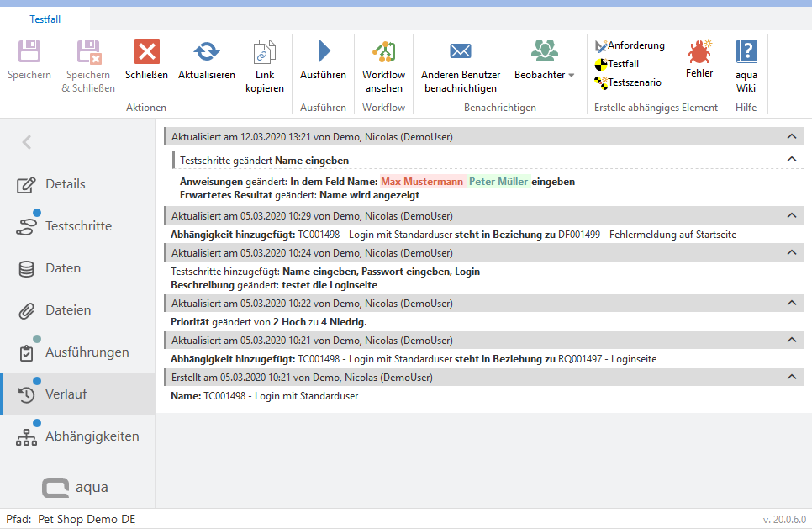Select the Testfall tab

coord(45,19)
